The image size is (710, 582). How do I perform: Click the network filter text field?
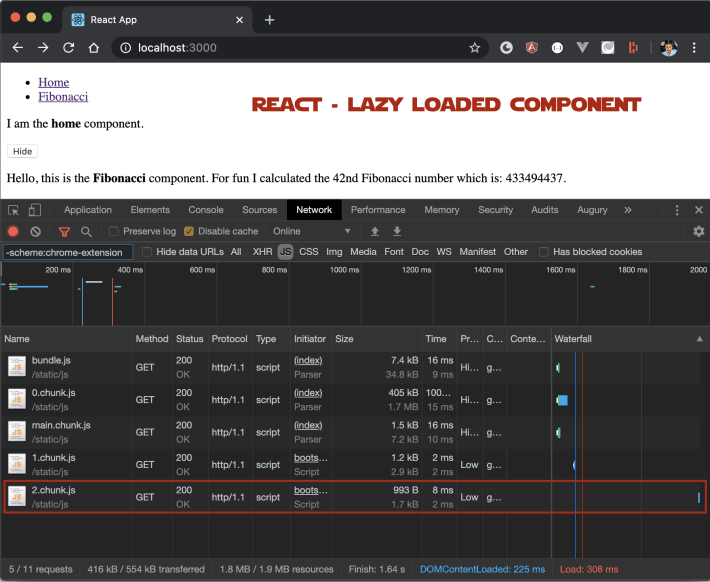[68, 252]
